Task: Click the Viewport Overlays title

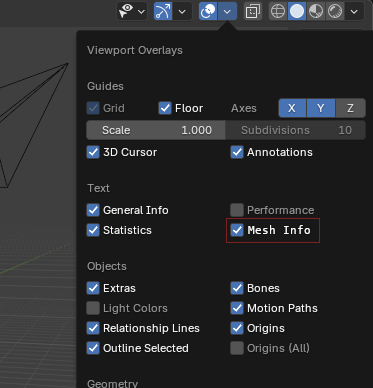Action: tap(135, 50)
